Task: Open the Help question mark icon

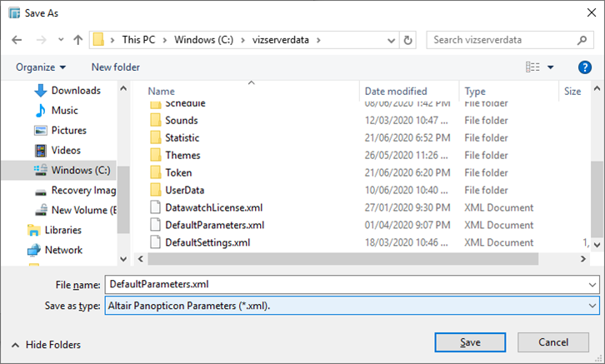Action: (584, 67)
